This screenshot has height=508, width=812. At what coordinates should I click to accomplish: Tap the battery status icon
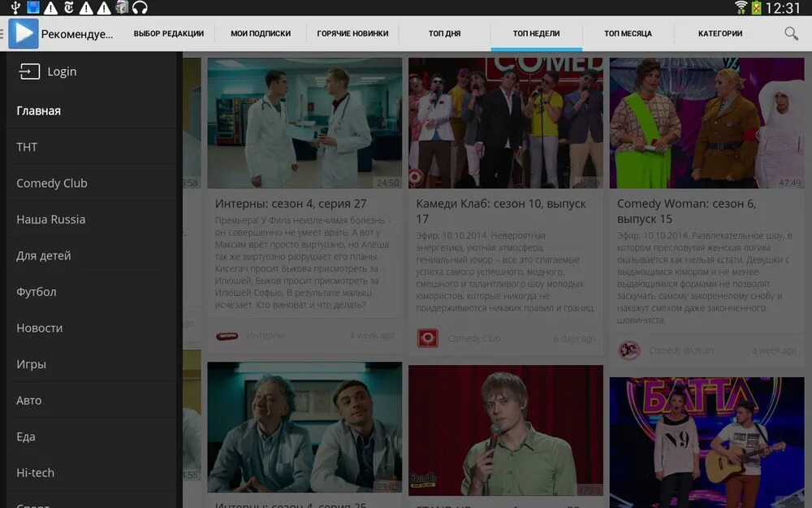point(757,7)
